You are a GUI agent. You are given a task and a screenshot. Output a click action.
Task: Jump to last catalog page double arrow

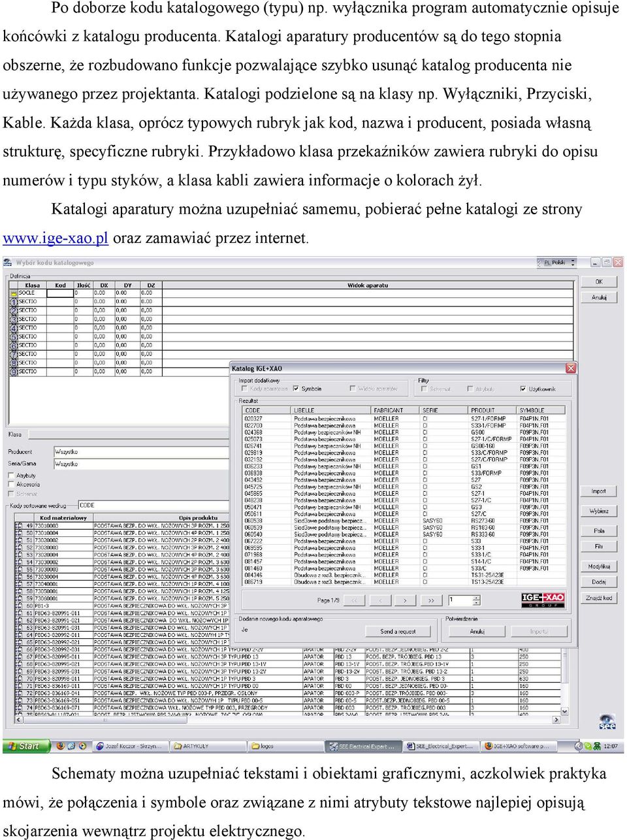click(x=431, y=600)
